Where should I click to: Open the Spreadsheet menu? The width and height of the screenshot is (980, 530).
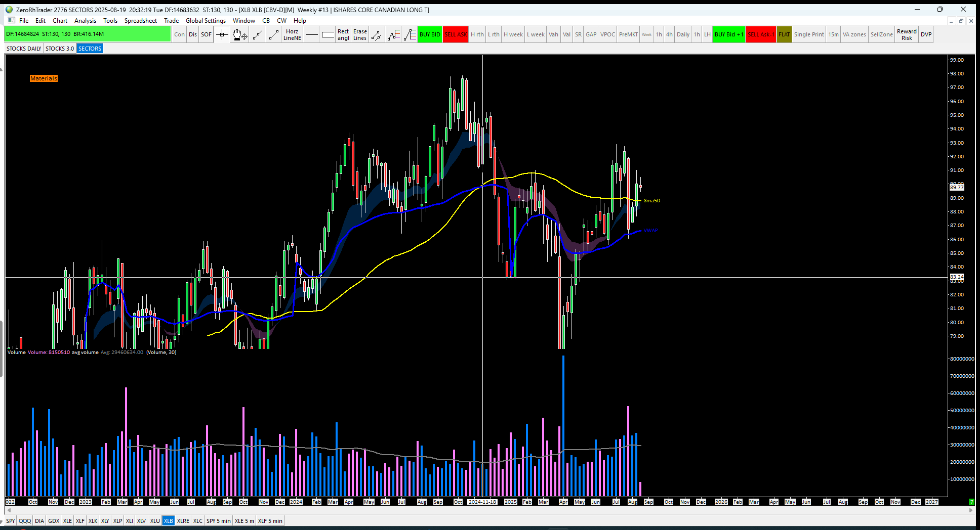141,21
